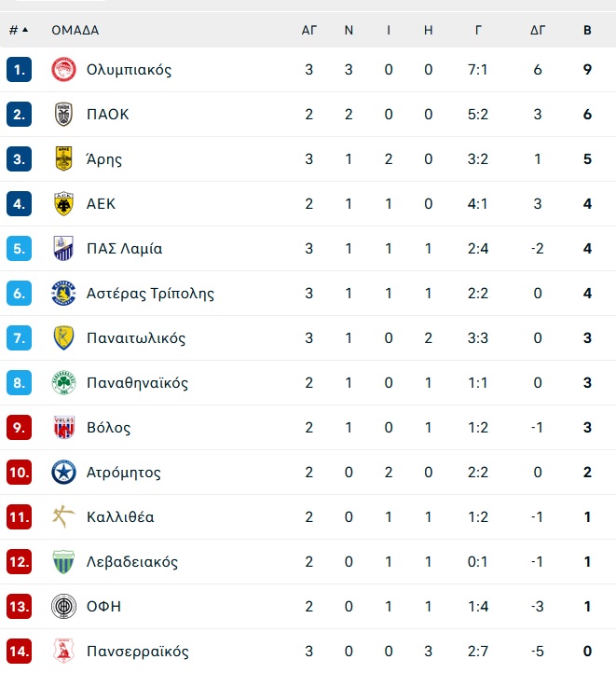Sort table by the # rank column

[x=19, y=30]
